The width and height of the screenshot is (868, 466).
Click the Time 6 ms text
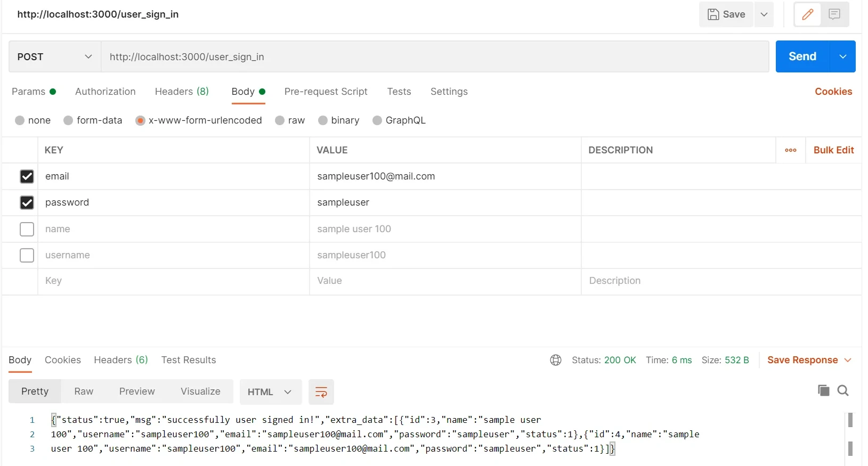669,360
